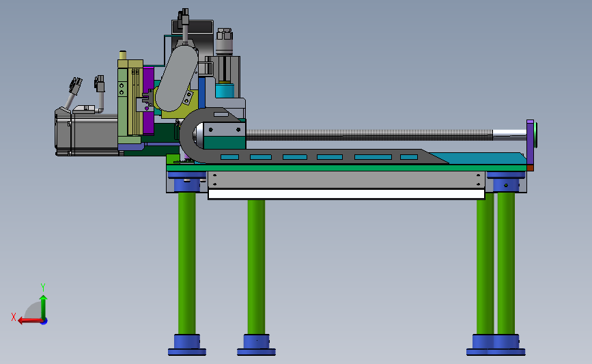Click the green Y axis arrow of the triad

[x=44, y=307]
